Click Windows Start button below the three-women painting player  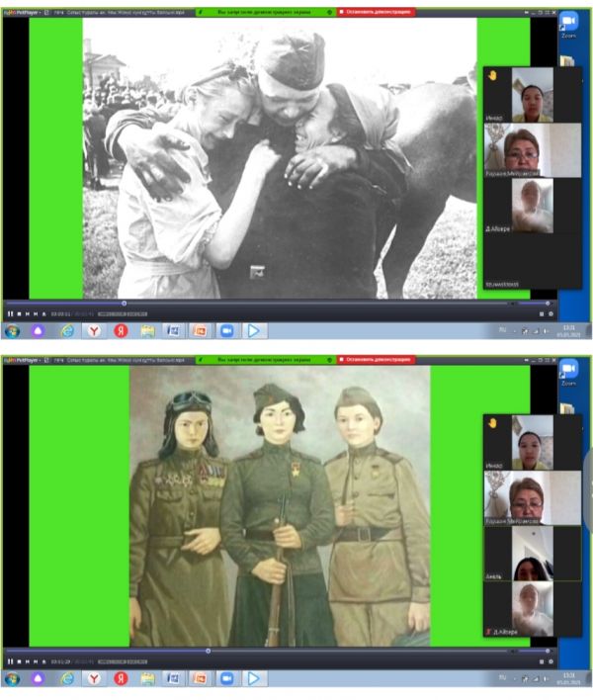pos(12,679)
